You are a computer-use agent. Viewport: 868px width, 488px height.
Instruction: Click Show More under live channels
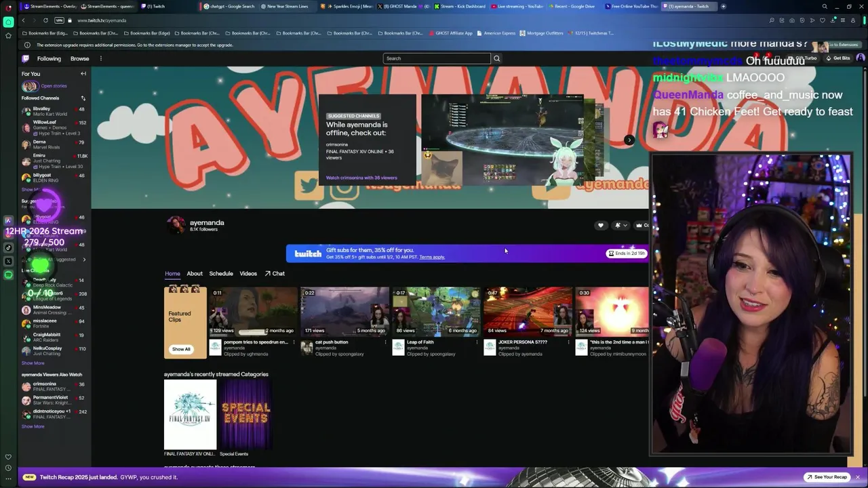click(33, 363)
